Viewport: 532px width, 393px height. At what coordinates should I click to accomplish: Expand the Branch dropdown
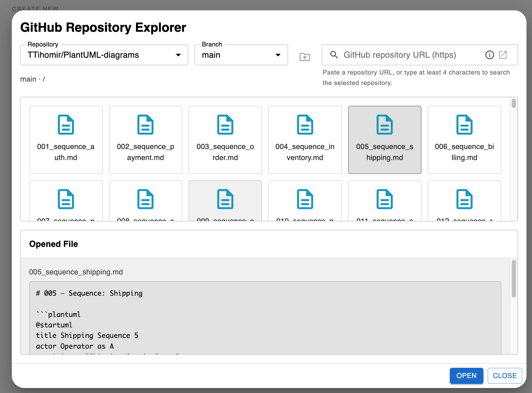[241, 55]
